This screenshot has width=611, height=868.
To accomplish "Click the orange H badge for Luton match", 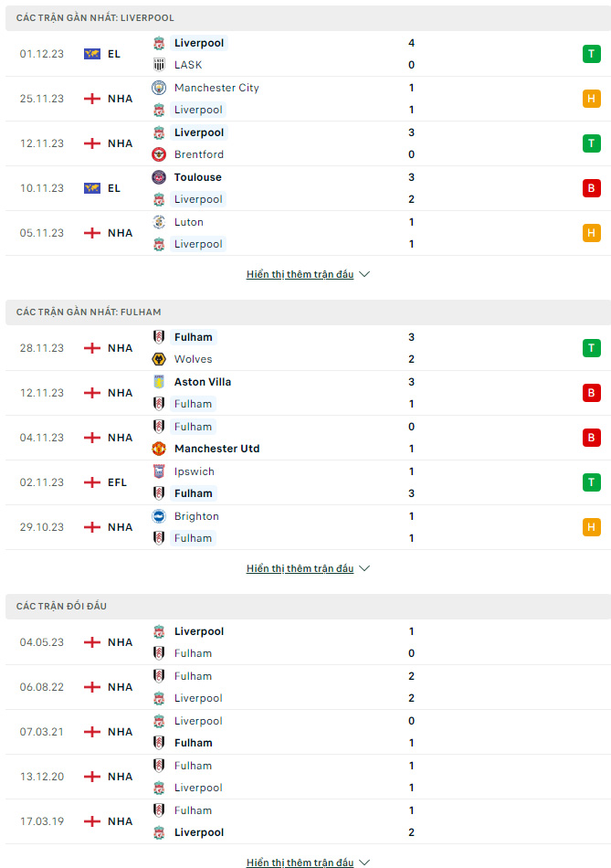I will 591,233.
